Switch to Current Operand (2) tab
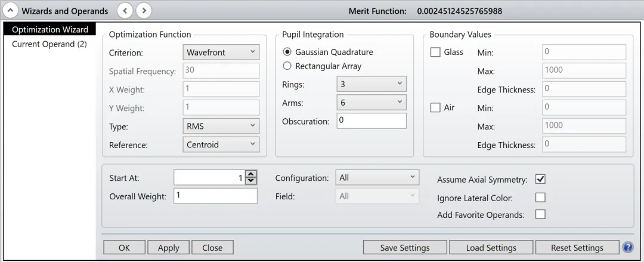 [49, 44]
